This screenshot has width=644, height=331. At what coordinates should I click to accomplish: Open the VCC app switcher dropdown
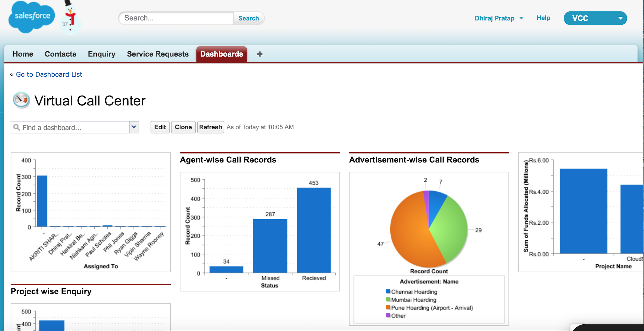click(x=595, y=18)
